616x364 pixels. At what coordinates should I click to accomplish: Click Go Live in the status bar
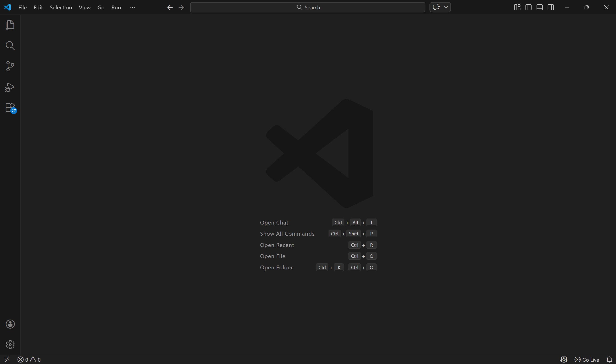(x=587, y=360)
